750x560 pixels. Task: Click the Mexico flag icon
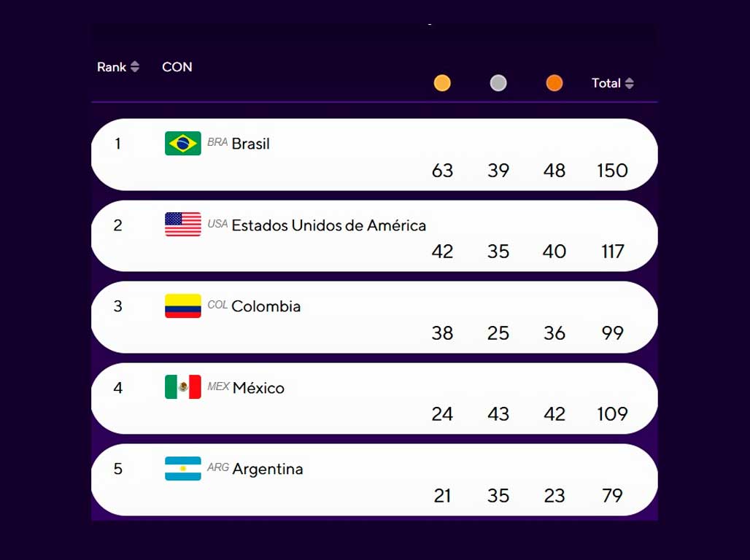click(183, 387)
